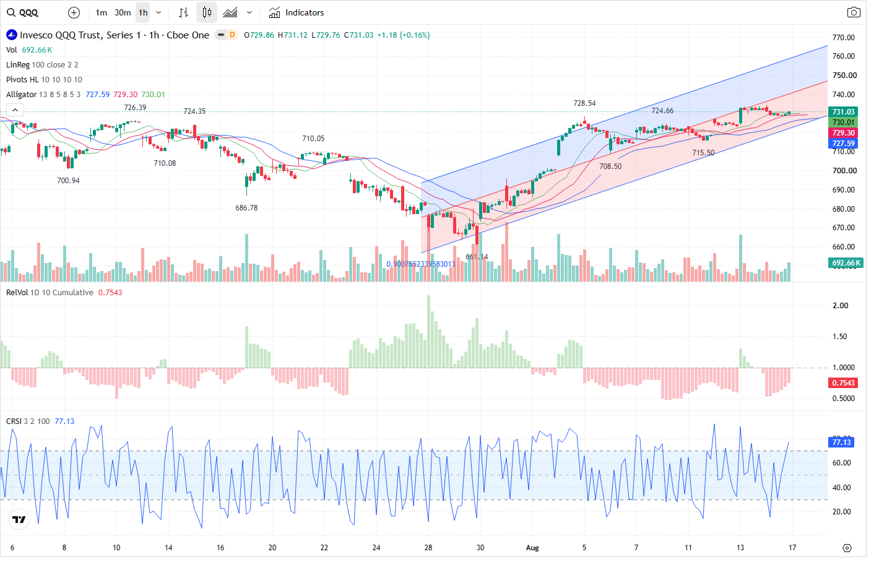
Task: Open the Indicators dialog
Action: coord(297,12)
